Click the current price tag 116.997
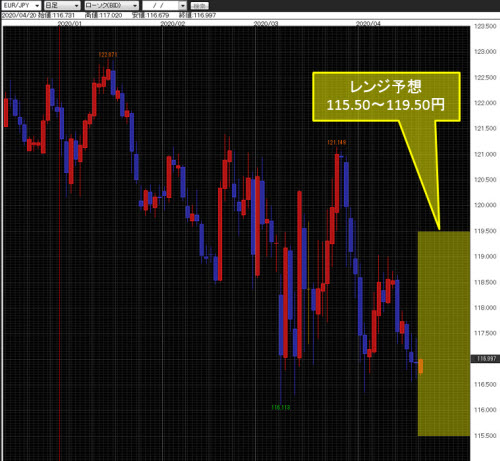 pos(485,359)
